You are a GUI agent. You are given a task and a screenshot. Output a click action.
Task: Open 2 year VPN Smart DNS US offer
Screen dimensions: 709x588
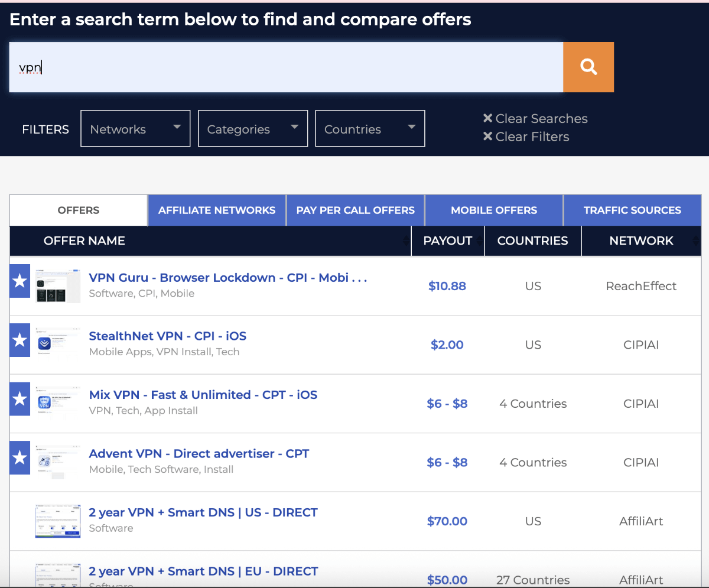click(x=203, y=512)
